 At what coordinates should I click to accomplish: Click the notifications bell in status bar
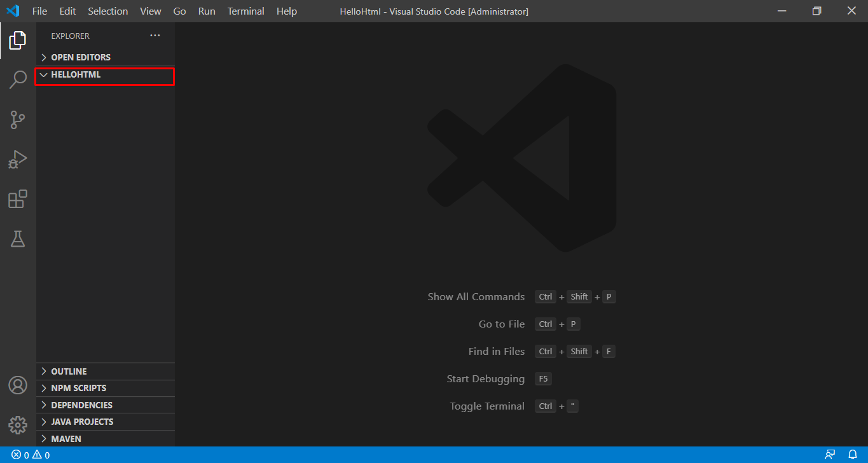(x=853, y=455)
